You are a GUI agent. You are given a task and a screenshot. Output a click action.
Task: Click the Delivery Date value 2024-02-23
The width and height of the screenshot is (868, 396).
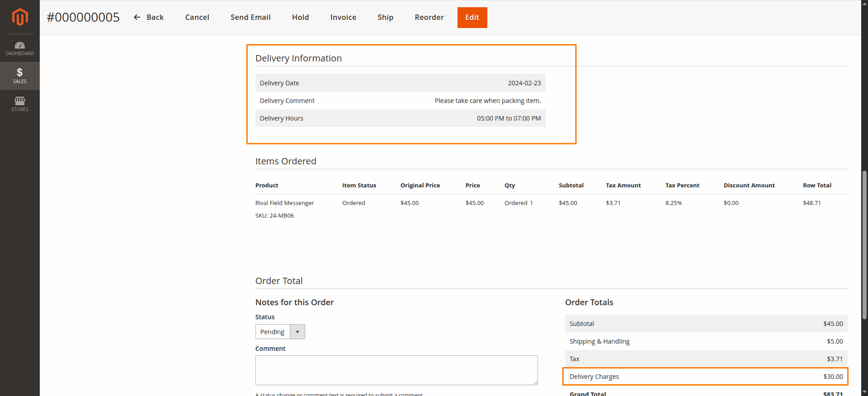tap(524, 83)
